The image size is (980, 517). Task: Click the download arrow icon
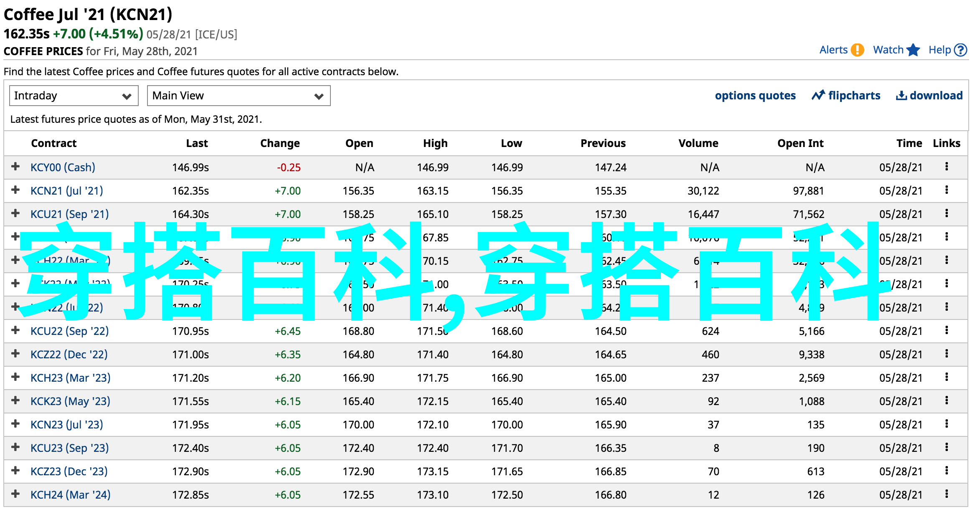[901, 96]
